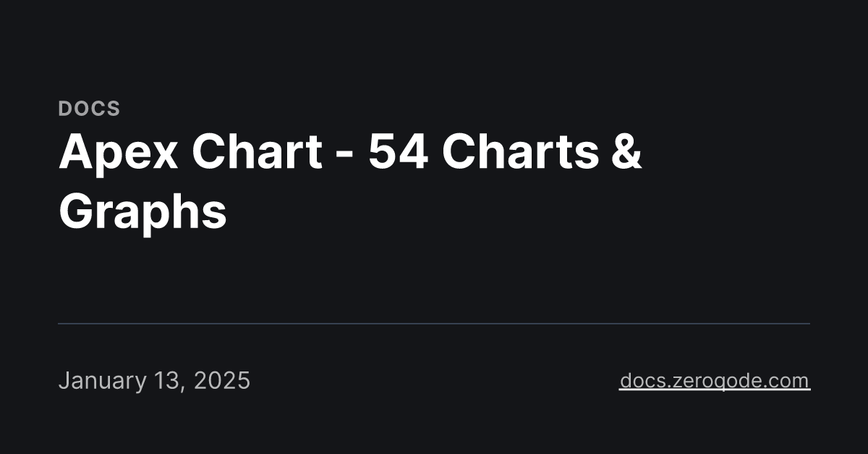Viewport: 868px width, 454px height.
Task: Click the word Apex in the title
Action: pos(110,153)
